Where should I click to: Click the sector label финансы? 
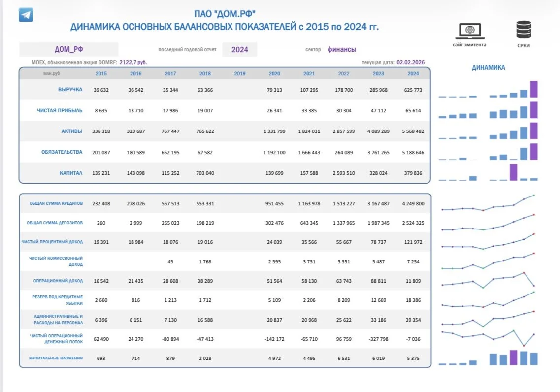[342, 49]
